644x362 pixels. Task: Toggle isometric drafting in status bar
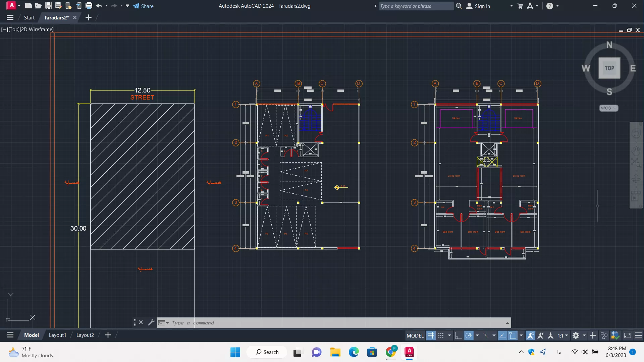click(x=486, y=336)
